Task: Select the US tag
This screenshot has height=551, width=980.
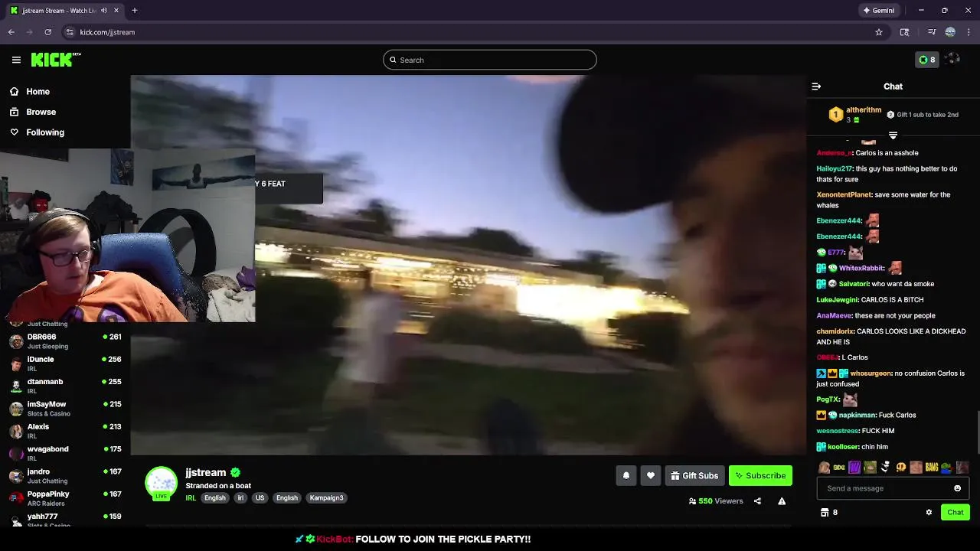Action: [x=260, y=497]
